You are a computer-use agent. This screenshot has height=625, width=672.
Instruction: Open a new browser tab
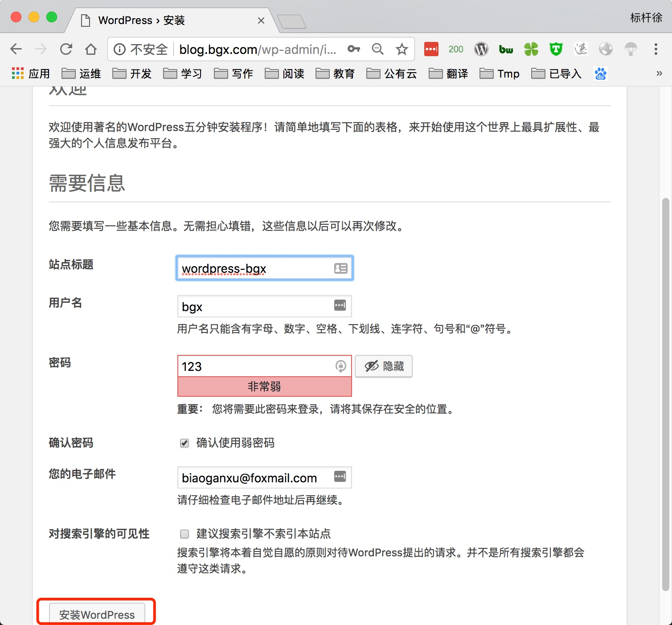click(291, 21)
